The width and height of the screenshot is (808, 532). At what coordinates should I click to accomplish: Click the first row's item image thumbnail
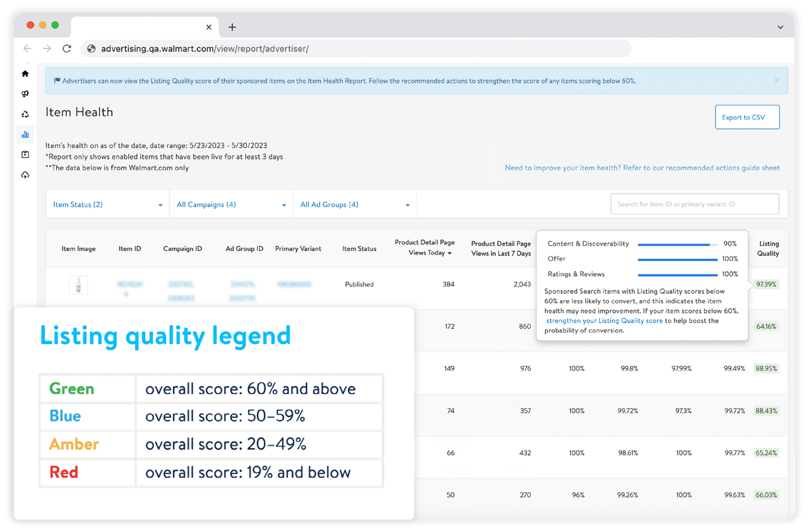78,285
